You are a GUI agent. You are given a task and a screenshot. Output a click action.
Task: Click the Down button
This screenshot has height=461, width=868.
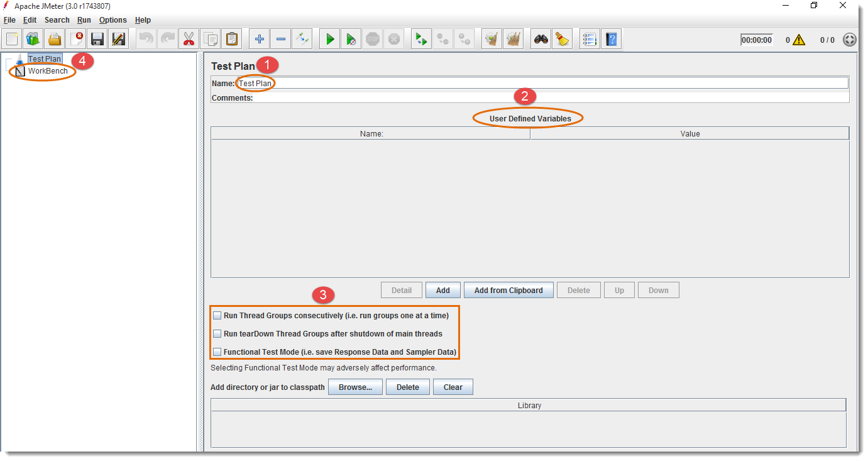pyautogui.click(x=659, y=290)
